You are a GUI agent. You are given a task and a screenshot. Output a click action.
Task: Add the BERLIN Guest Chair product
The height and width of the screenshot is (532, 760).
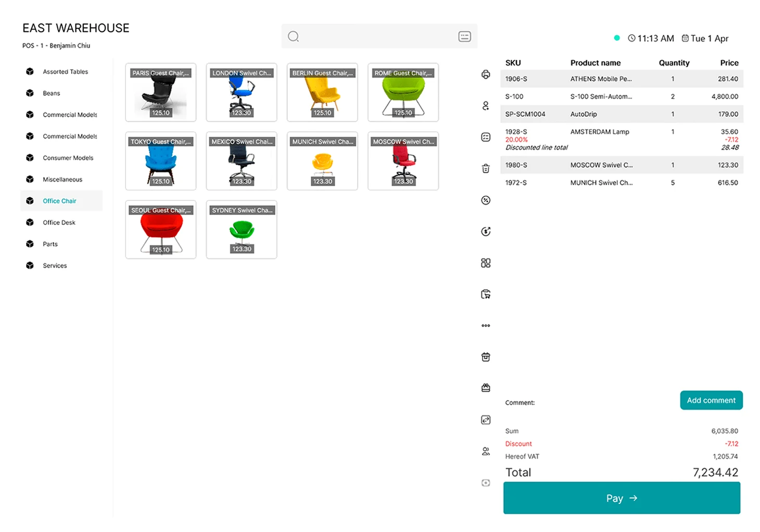(322, 93)
